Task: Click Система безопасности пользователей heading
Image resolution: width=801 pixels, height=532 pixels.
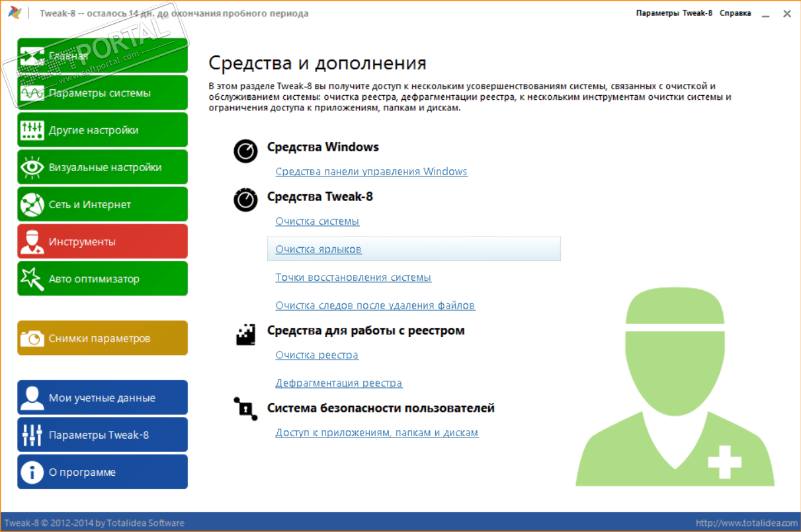Action: point(381,408)
